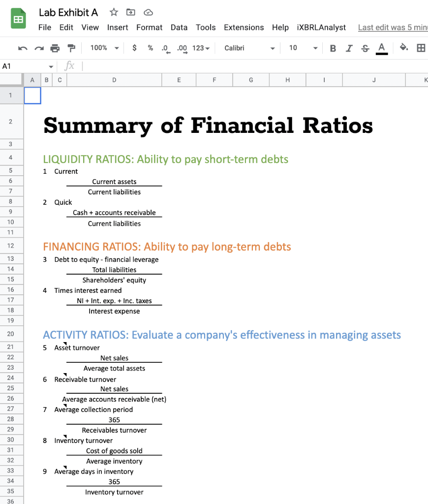The height and width of the screenshot is (504, 428).
Task: Decrease decimal places
Action: (166, 49)
